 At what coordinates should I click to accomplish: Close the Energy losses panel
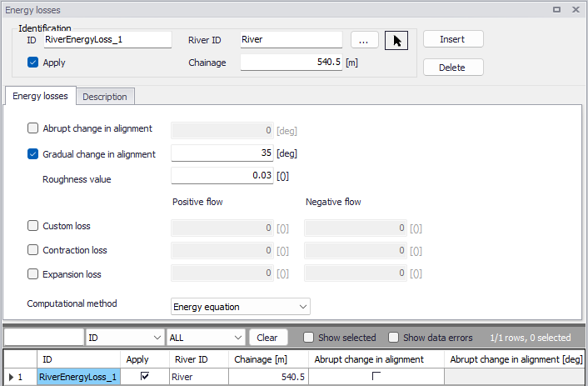[576, 10]
